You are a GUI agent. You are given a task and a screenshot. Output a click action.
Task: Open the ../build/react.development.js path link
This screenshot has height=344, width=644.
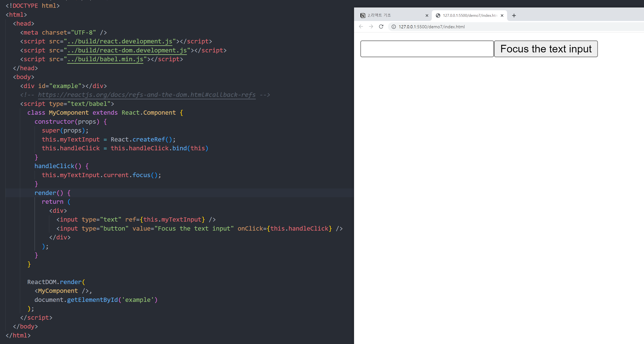[x=120, y=41]
